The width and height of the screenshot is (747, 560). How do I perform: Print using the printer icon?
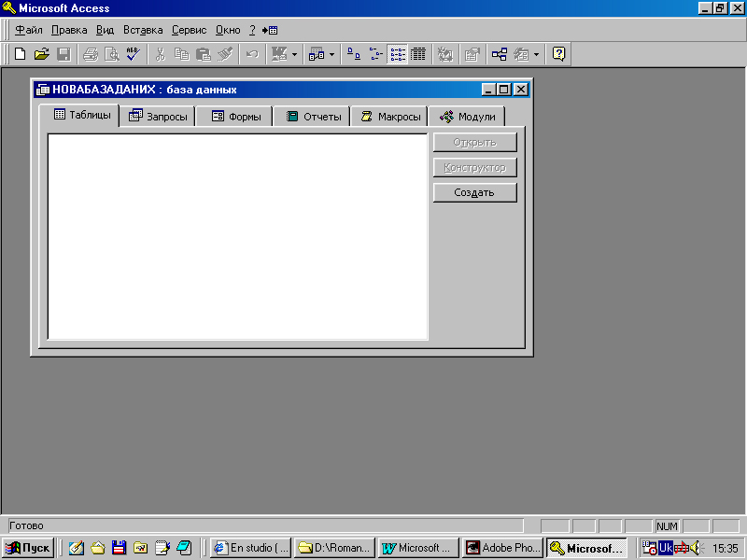point(91,54)
